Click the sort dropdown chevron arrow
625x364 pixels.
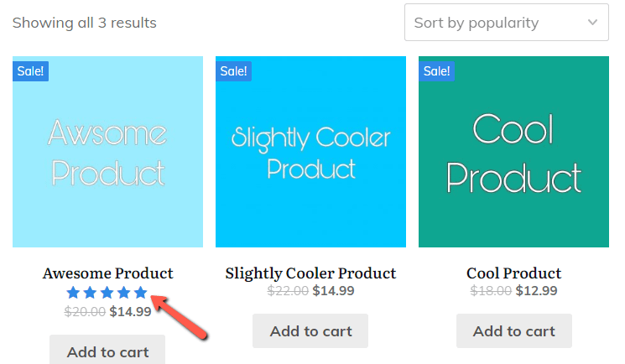click(593, 23)
